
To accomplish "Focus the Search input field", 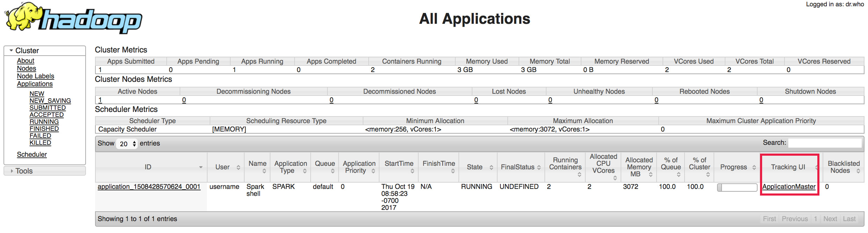I will pyautogui.click(x=825, y=143).
